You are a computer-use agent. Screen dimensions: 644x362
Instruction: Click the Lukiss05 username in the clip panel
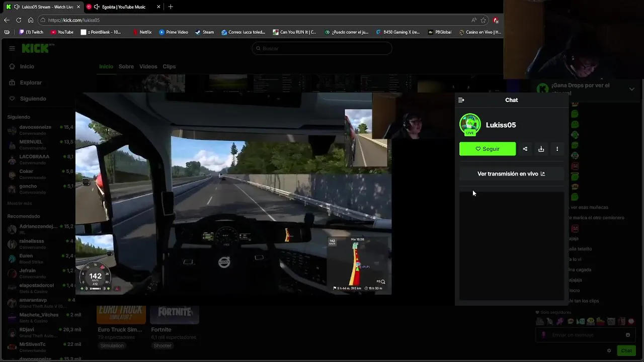point(501,125)
